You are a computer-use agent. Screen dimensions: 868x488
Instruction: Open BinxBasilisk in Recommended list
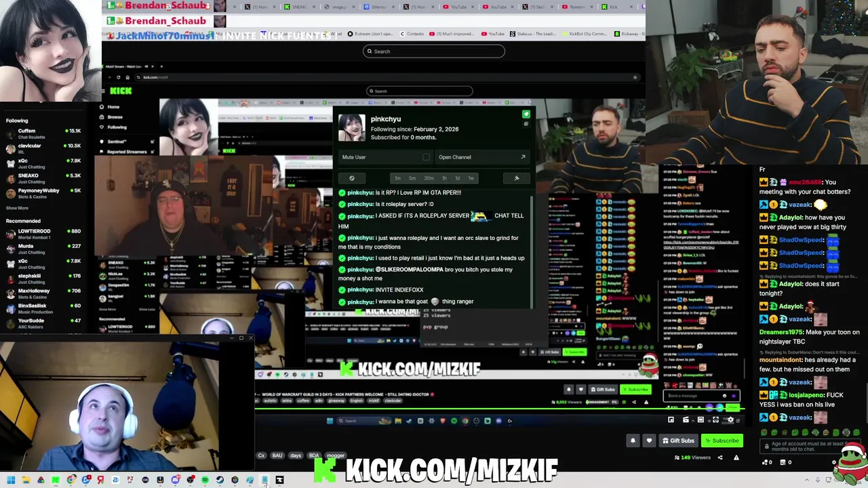[x=42, y=308]
